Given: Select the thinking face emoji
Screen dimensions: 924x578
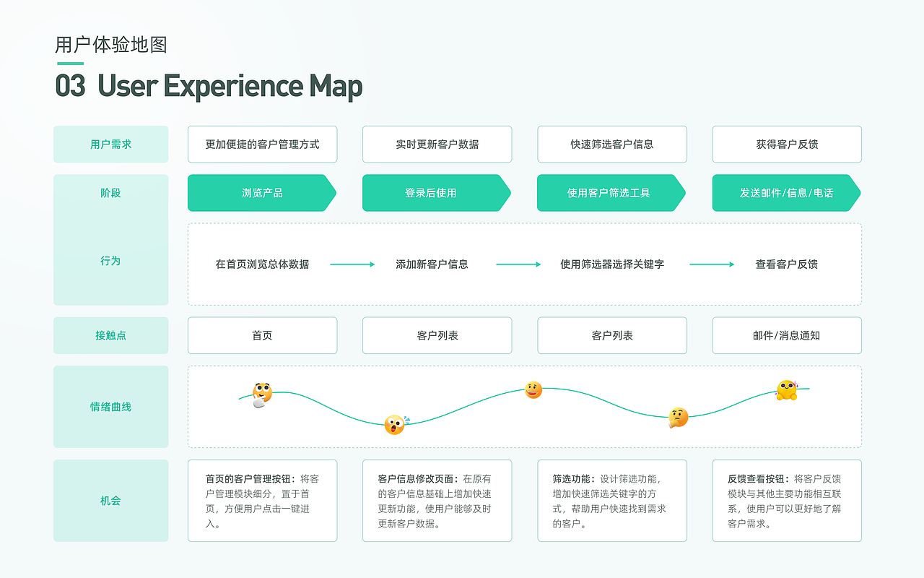Looking at the screenshot, I should pyautogui.click(x=678, y=417).
